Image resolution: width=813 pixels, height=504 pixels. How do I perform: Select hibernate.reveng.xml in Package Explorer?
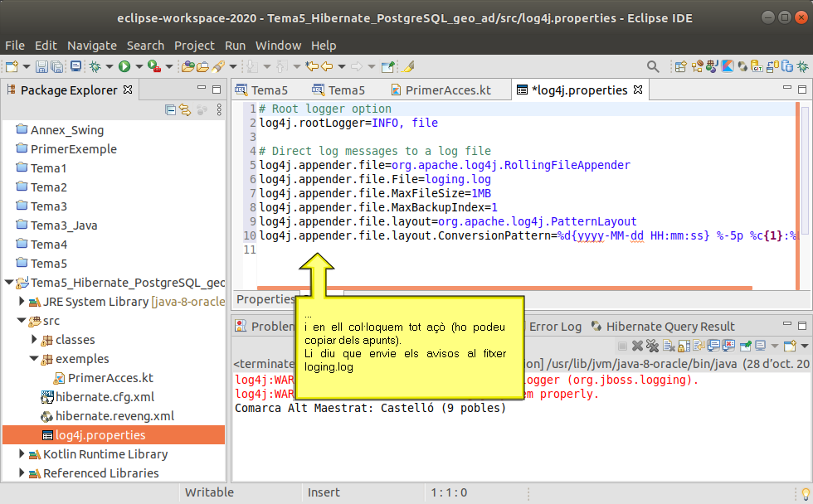pyautogui.click(x=107, y=416)
